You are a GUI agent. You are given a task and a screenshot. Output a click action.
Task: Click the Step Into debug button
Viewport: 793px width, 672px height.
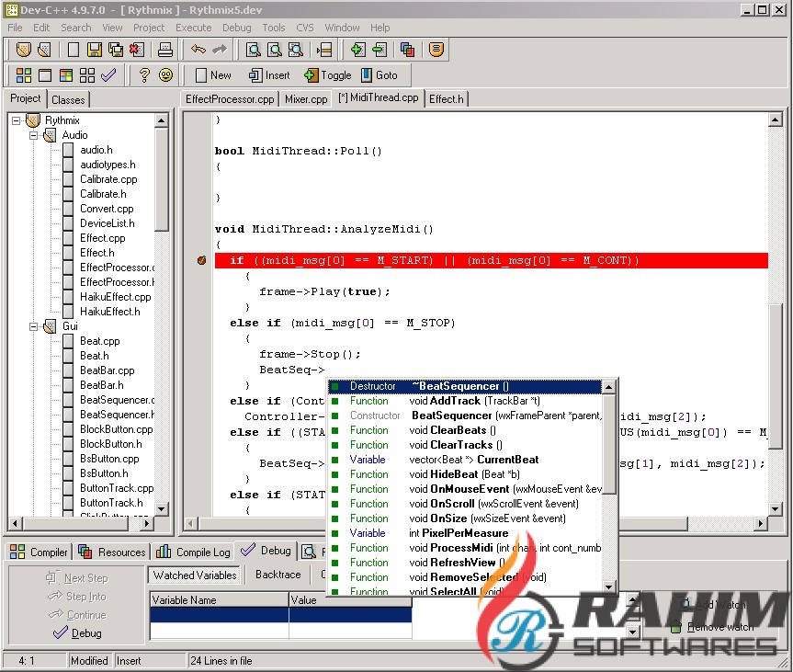pos(77,597)
